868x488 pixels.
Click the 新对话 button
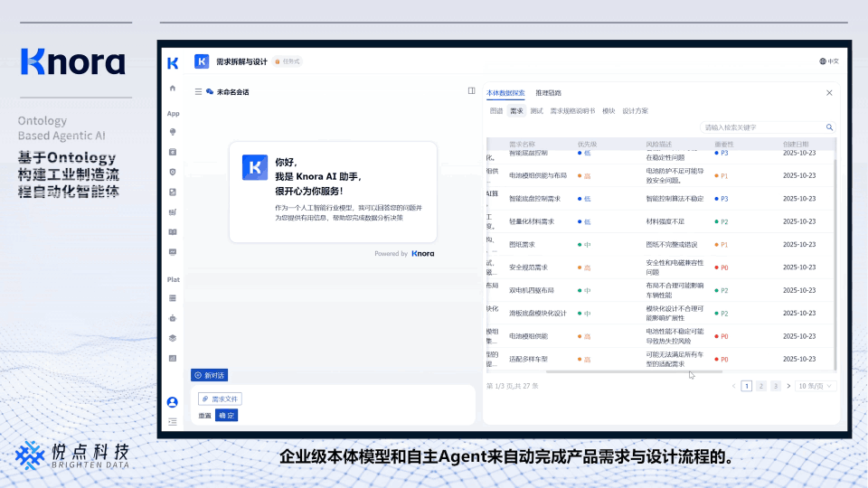pyautogui.click(x=209, y=375)
